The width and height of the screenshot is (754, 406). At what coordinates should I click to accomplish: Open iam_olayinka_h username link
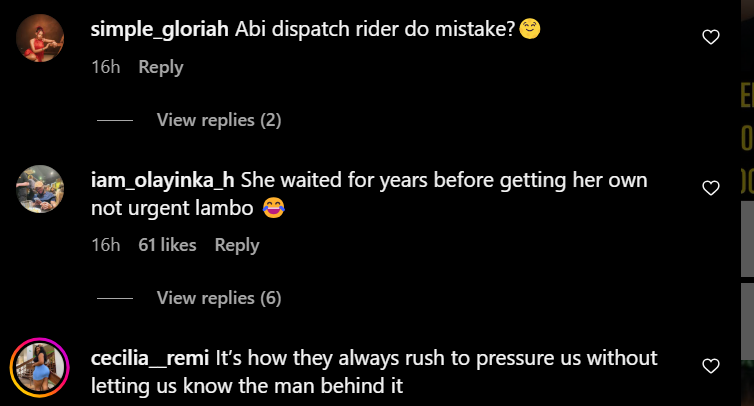coord(162,180)
